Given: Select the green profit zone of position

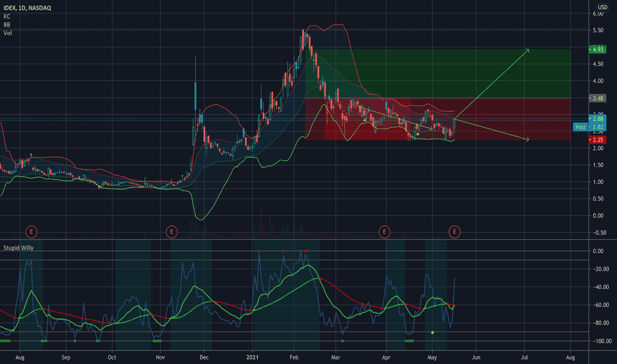Looking at the screenshot, I should [438, 73].
